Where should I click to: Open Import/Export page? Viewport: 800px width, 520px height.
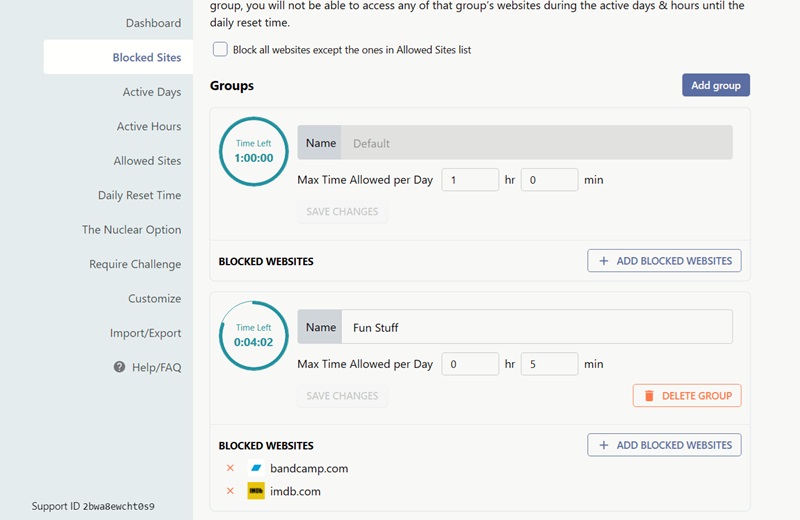coord(145,333)
